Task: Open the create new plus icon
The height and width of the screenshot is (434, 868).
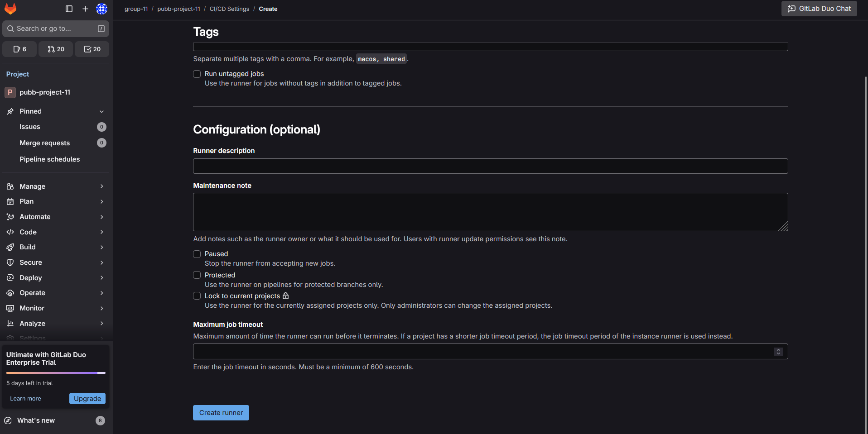Action: pyautogui.click(x=85, y=9)
